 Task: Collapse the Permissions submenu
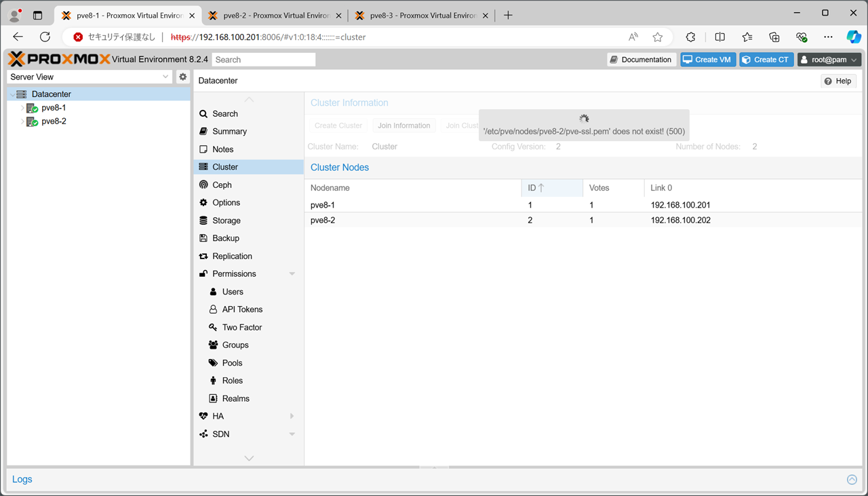292,274
